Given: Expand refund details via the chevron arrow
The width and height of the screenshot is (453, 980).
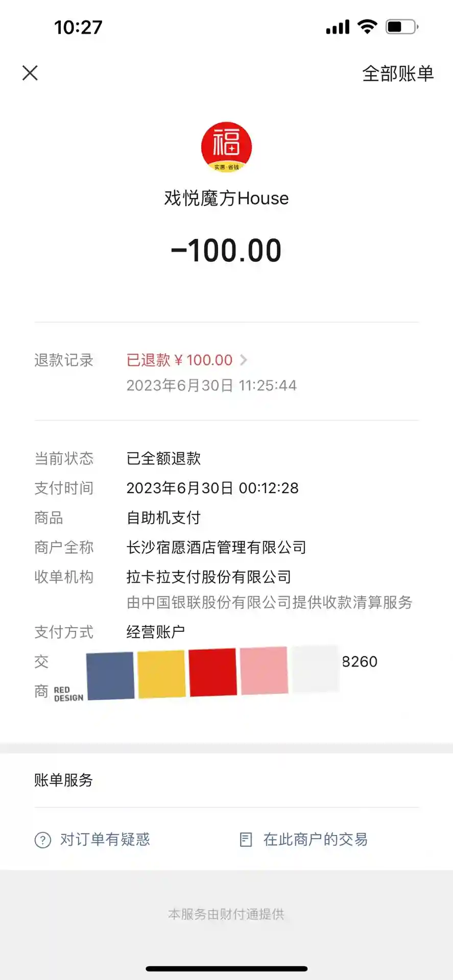Looking at the screenshot, I should [244, 360].
